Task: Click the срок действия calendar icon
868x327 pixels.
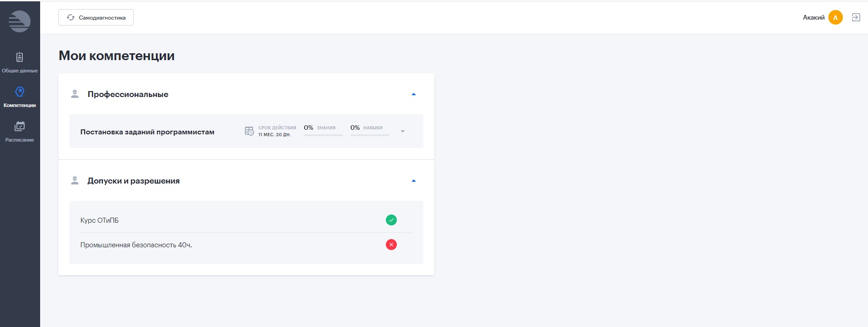Action: pyautogui.click(x=249, y=131)
